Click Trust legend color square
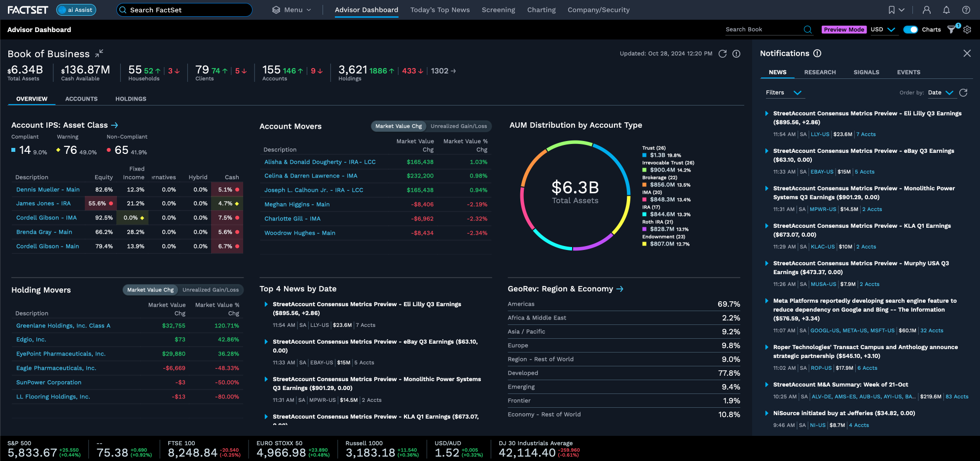Viewport: 980px width, 461px height. pos(645,155)
